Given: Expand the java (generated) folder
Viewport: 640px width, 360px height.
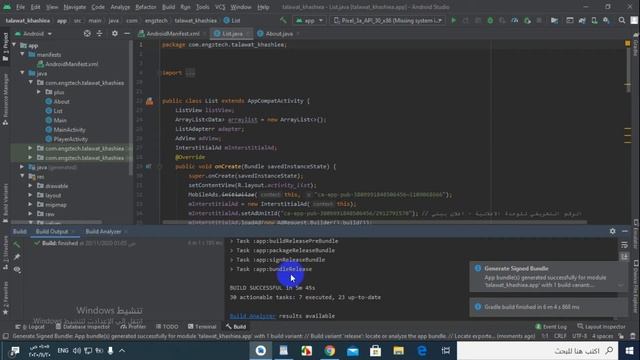Looking at the screenshot, I should (x=22, y=167).
